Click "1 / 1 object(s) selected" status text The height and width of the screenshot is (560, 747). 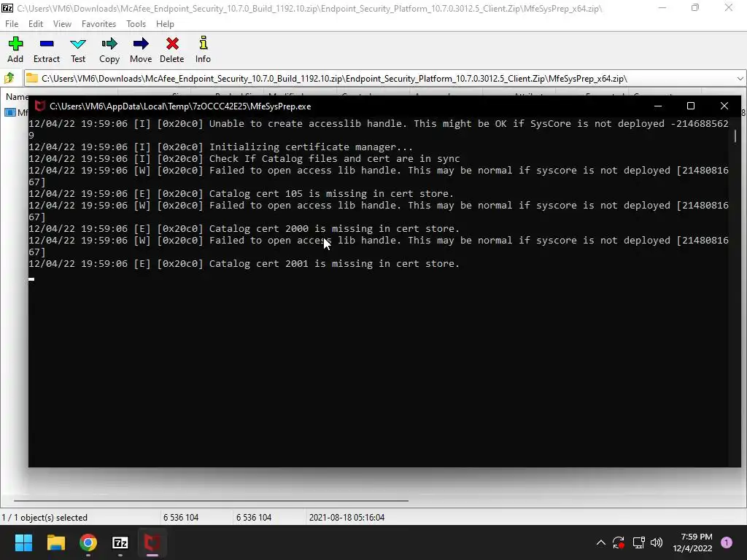(x=44, y=518)
